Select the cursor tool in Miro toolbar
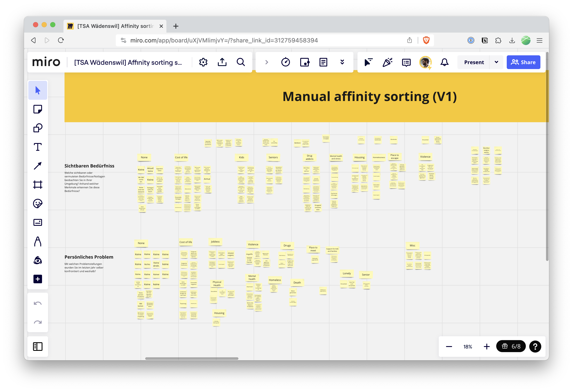 [x=38, y=90]
